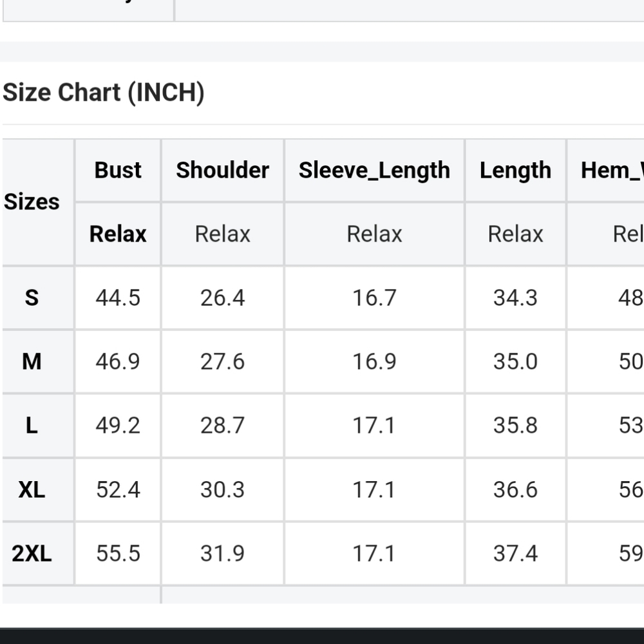
Task: Select the 31.9 shoulder value for 2XL
Action: coord(222,553)
